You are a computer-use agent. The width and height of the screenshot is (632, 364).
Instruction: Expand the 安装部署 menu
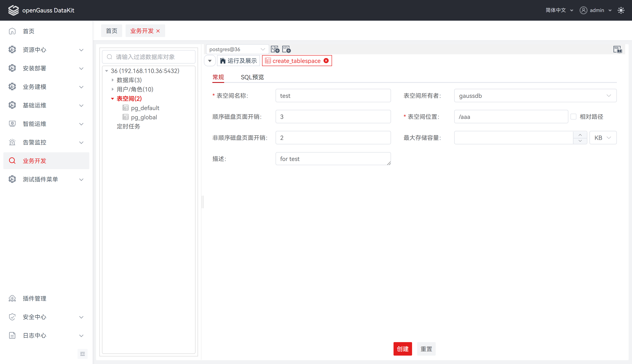81,68
